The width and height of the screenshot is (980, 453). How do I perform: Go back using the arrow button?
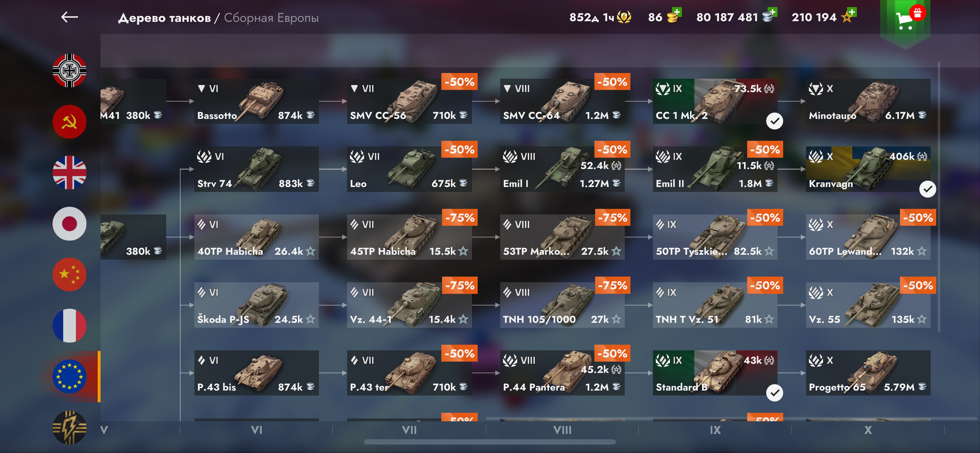pyautogui.click(x=69, y=17)
